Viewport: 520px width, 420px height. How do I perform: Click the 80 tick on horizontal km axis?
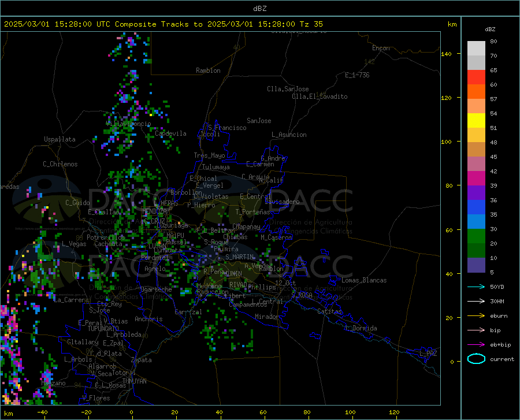(307, 412)
